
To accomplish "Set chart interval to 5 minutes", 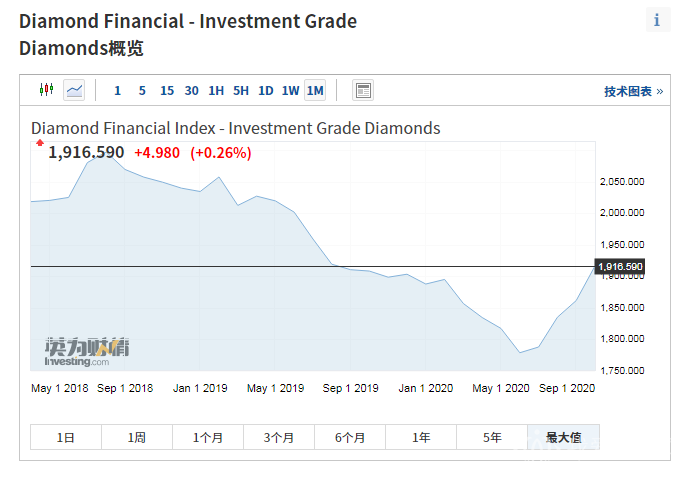I will pyautogui.click(x=142, y=91).
